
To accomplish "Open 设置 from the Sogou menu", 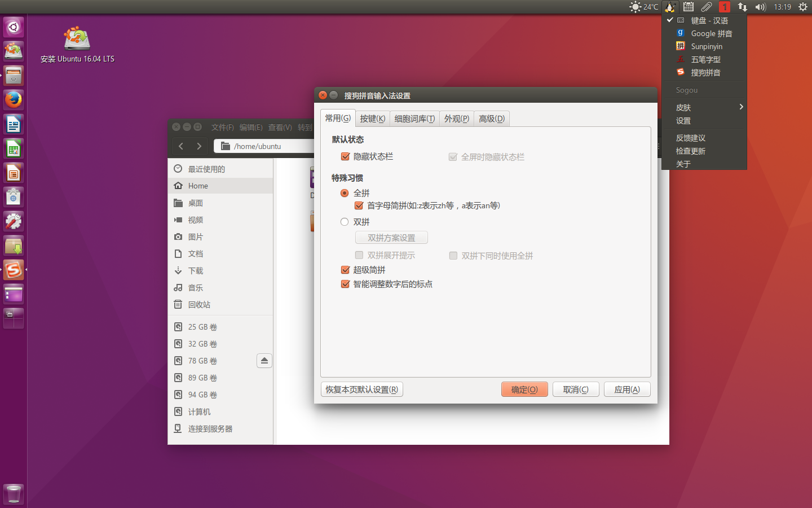I will click(x=704, y=121).
